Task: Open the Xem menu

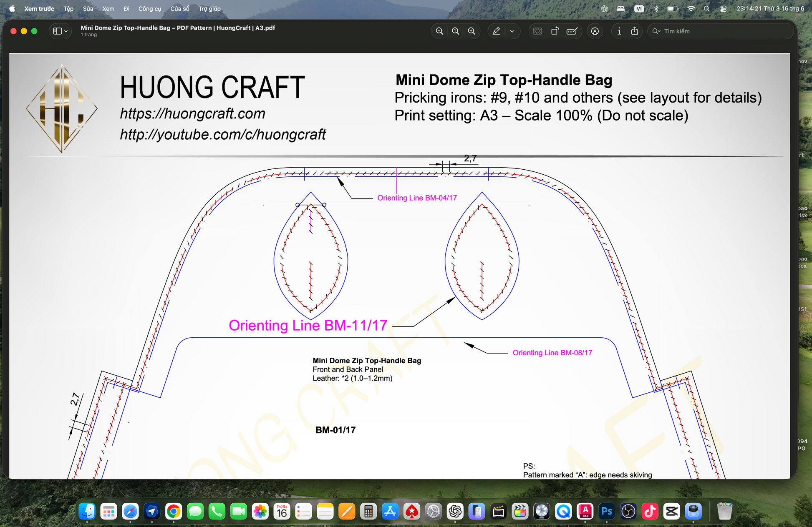Action: tap(108, 9)
